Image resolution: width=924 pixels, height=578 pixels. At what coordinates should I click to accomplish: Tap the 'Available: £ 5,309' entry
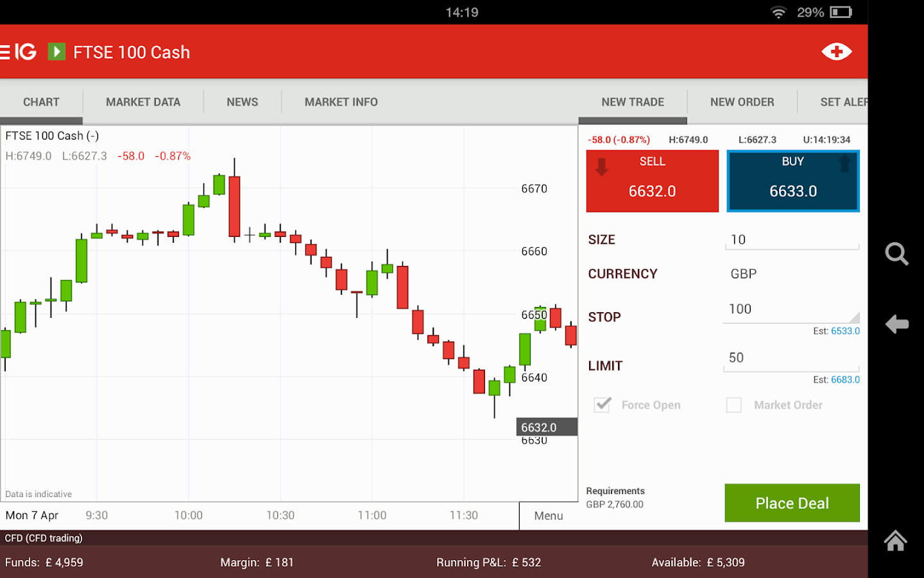click(x=698, y=563)
